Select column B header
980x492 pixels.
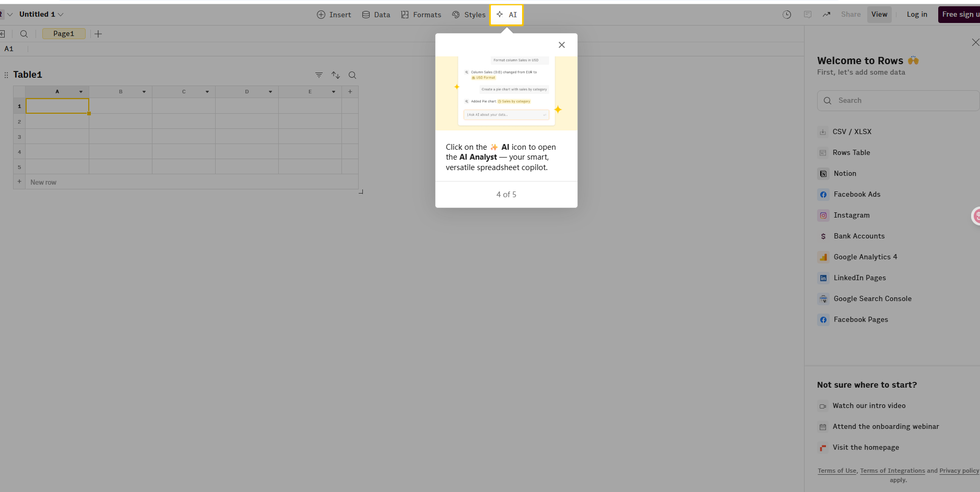click(x=121, y=92)
